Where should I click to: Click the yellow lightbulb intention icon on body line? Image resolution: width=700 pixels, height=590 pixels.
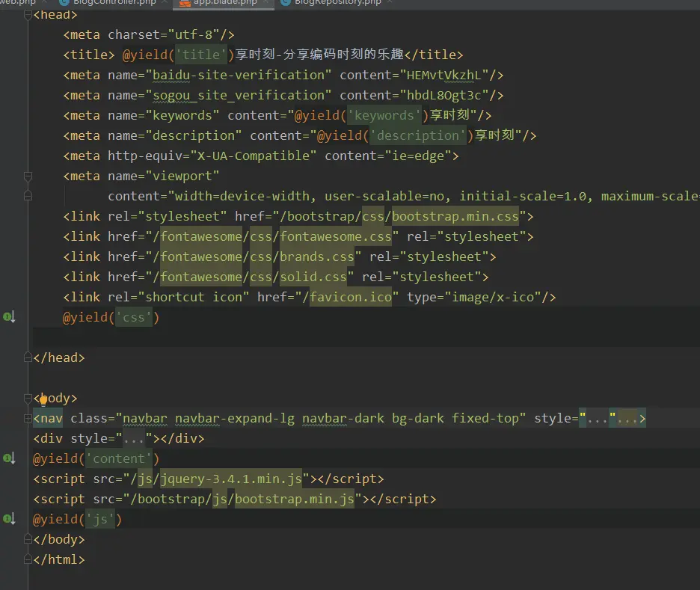click(x=43, y=399)
